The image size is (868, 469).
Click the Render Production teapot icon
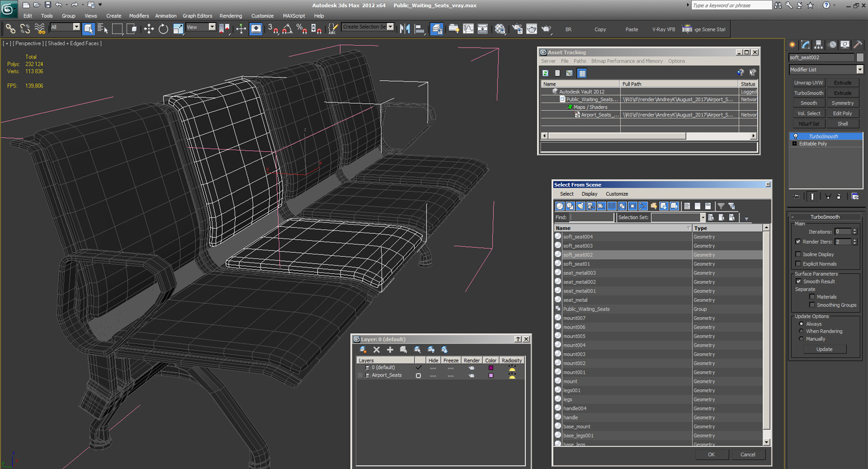(545, 28)
